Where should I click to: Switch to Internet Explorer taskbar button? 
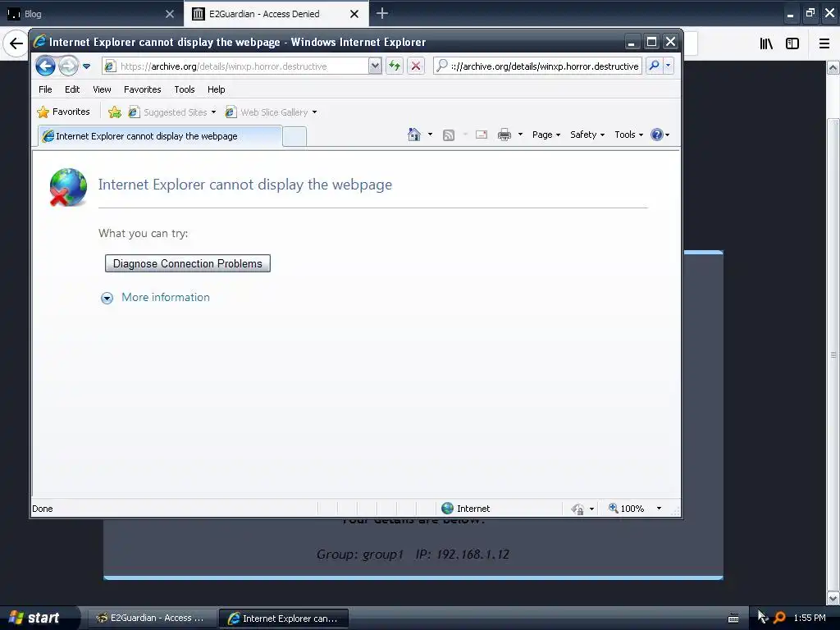pos(283,619)
